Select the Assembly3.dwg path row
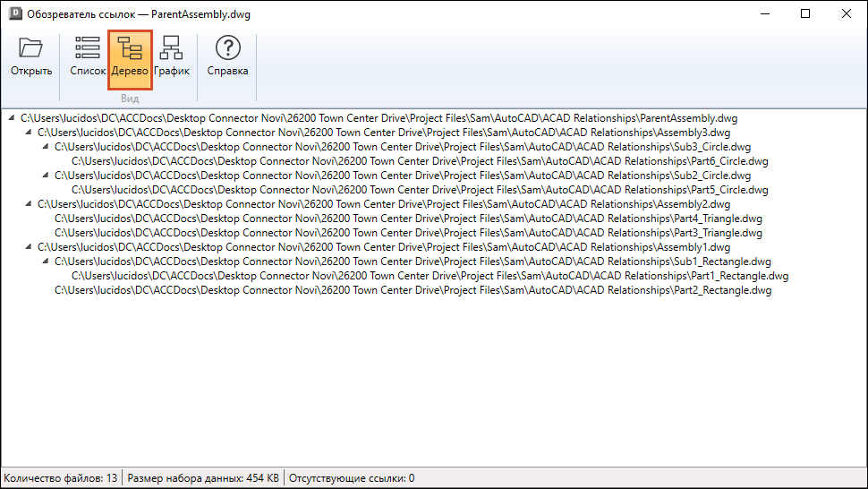The height and width of the screenshot is (489, 868). (x=384, y=133)
